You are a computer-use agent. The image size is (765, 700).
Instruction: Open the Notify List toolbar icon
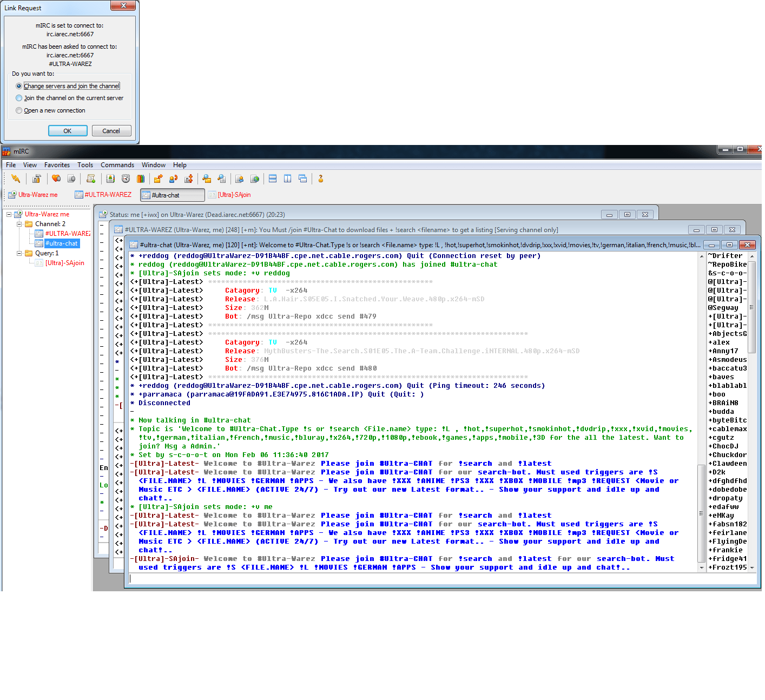click(x=240, y=179)
